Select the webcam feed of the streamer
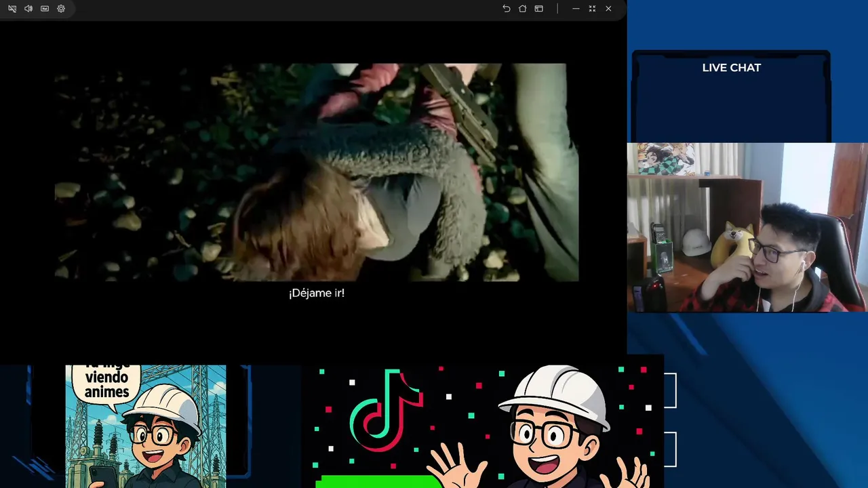Image resolution: width=868 pixels, height=488 pixels. 747,227
